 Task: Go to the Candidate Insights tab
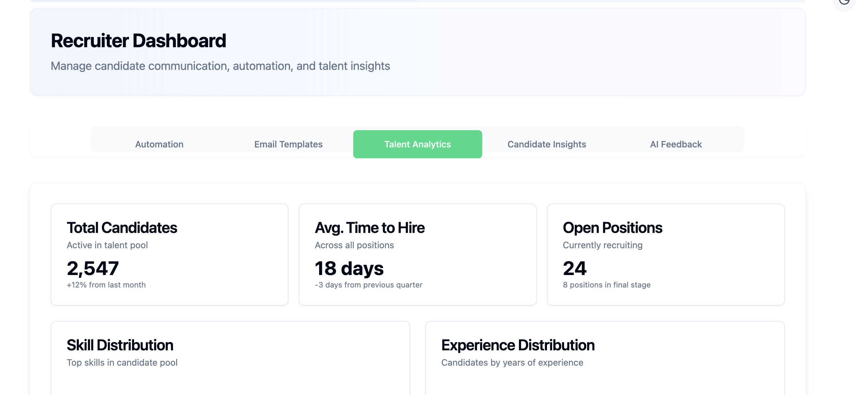pyautogui.click(x=547, y=144)
